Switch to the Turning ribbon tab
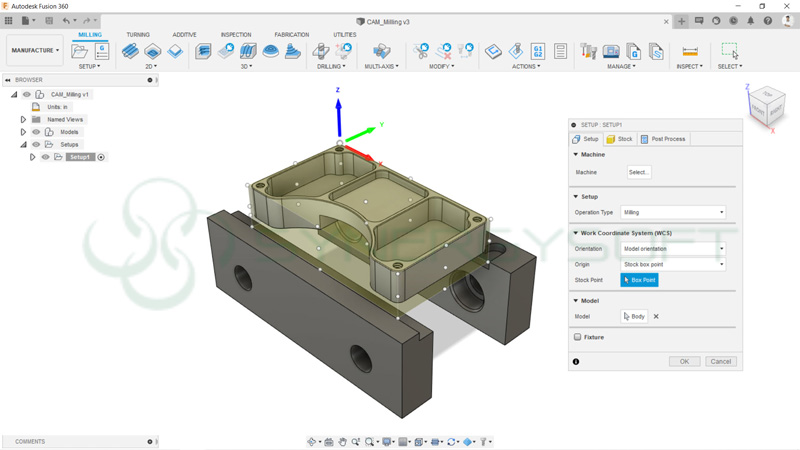 pos(138,34)
